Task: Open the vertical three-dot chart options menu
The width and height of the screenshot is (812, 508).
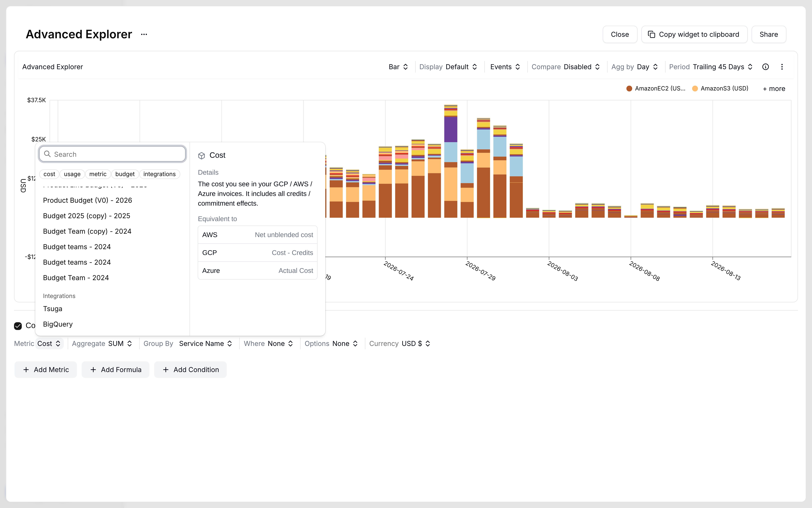Action: (x=782, y=67)
